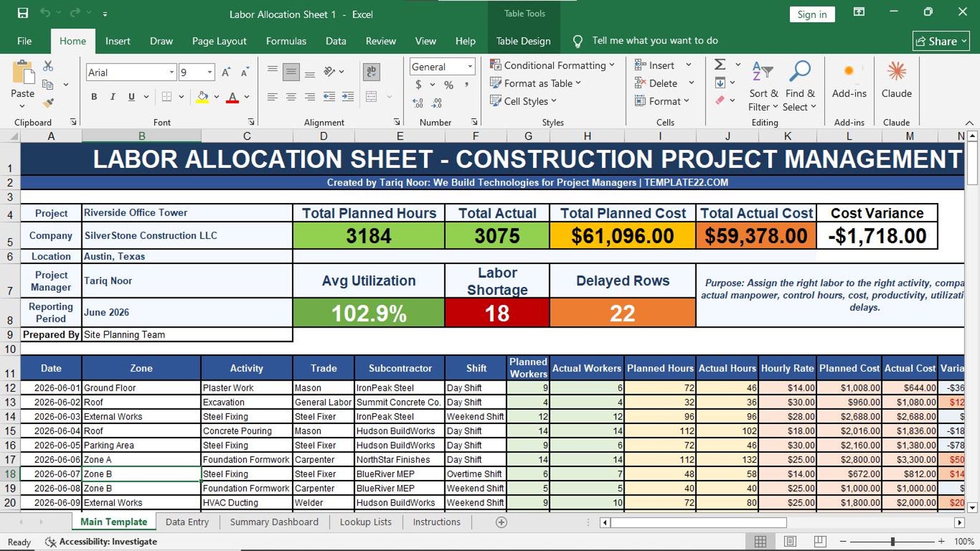This screenshot has width=980, height=551.
Task: Toggle Underline formatting
Action: coord(131,97)
